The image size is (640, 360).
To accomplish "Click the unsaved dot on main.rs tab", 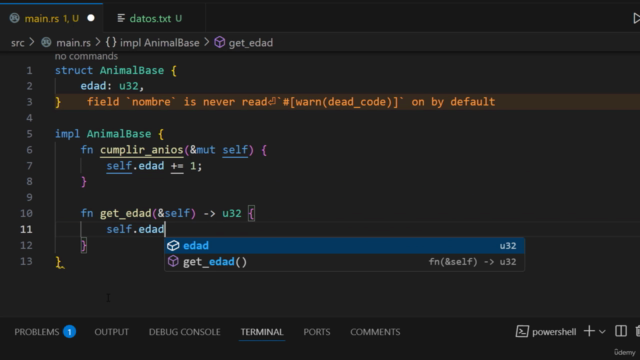I will click(91, 18).
